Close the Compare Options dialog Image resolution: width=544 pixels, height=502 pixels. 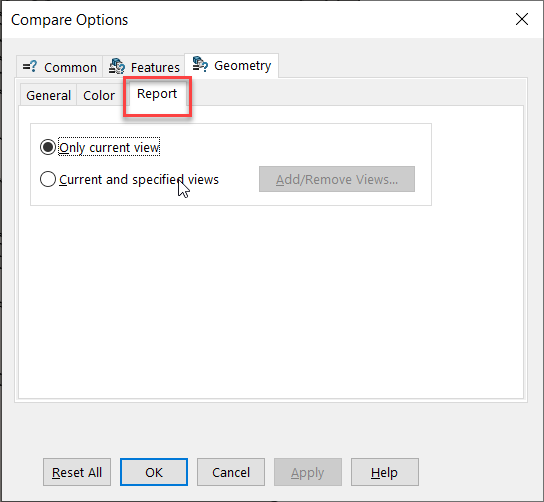coord(521,19)
